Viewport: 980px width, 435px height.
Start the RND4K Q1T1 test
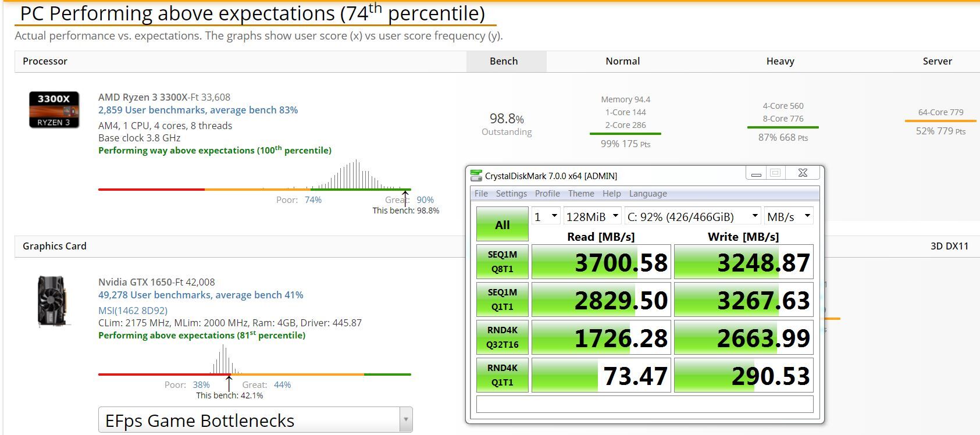pos(503,375)
